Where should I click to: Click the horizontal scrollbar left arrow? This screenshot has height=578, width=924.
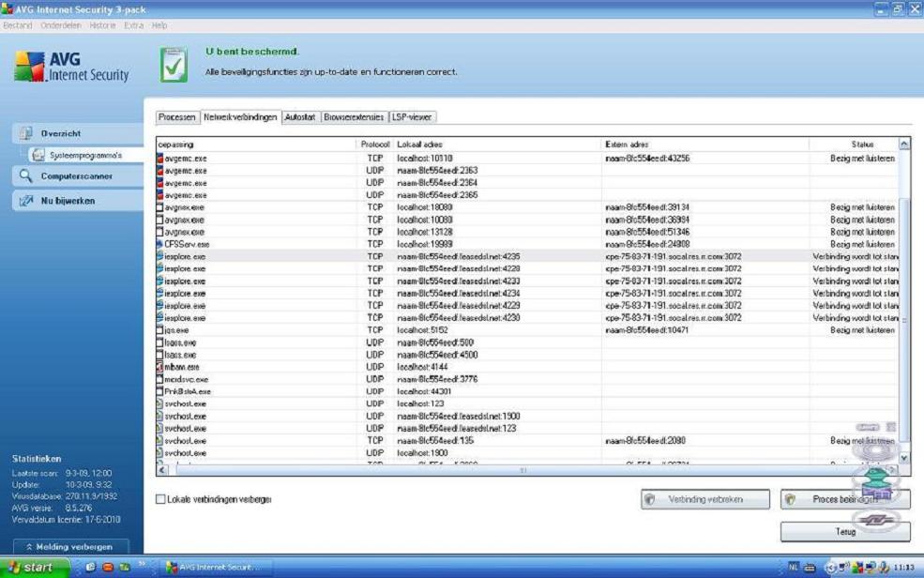pyautogui.click(x=162, y=469)
